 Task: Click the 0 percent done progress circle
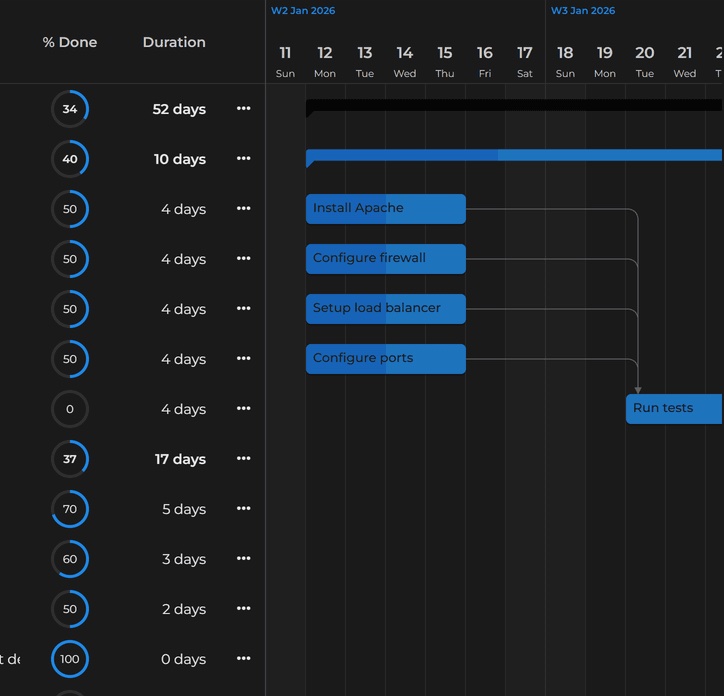point(70,409)
